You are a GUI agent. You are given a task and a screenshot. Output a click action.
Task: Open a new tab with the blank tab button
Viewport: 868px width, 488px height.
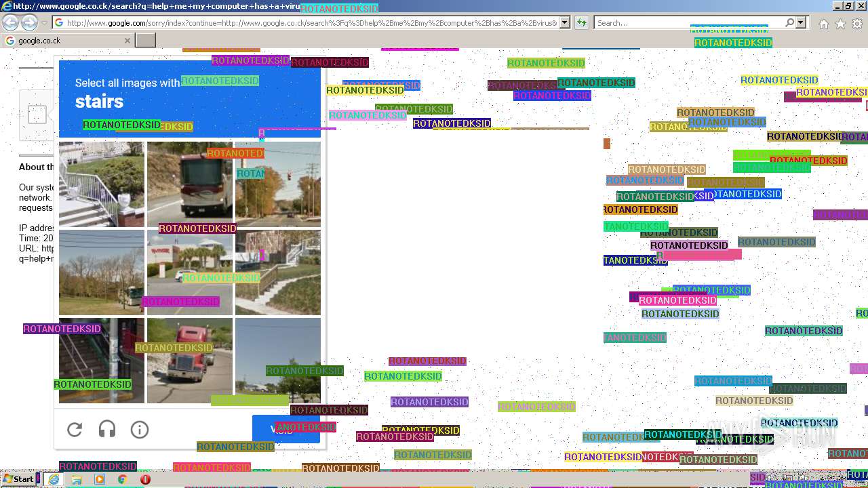[x=146, y=41]
